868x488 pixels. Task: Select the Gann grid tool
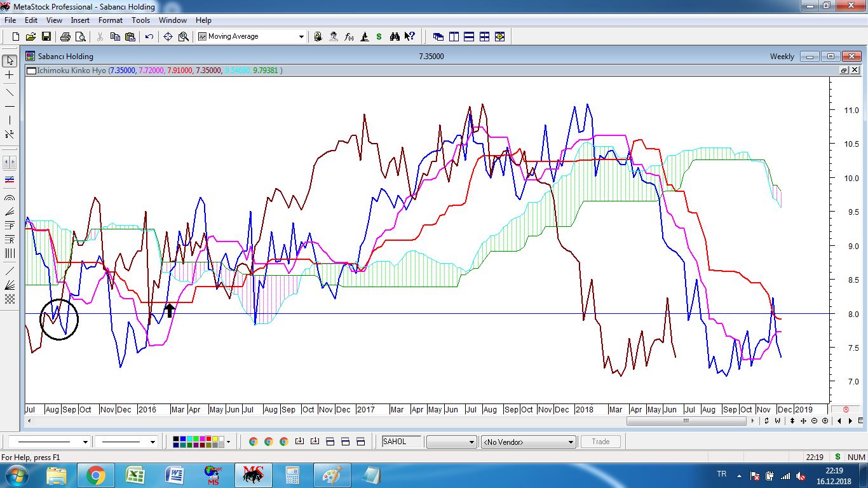10,299
